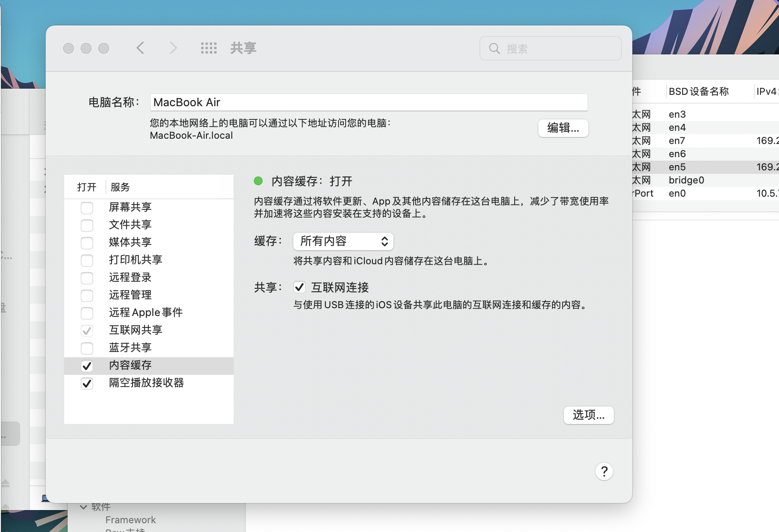Screen dimensions: 779x532
Task: Enable the 屏幕共享 checkbox
Action: point(87,207)
